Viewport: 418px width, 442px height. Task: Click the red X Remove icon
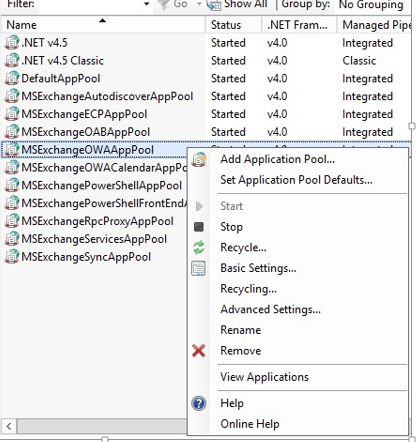[x=199, y=351]
